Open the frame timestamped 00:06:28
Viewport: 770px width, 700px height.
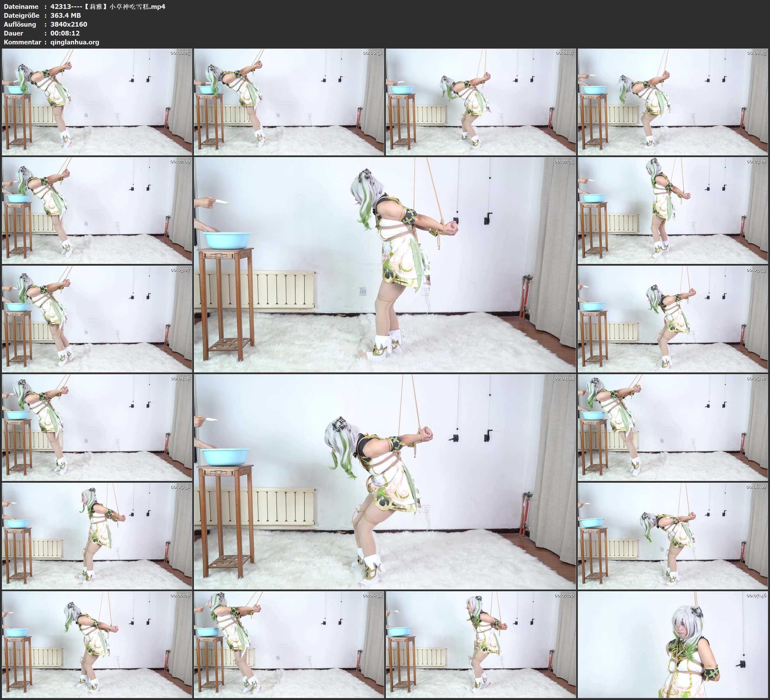(x=97, y=644)
